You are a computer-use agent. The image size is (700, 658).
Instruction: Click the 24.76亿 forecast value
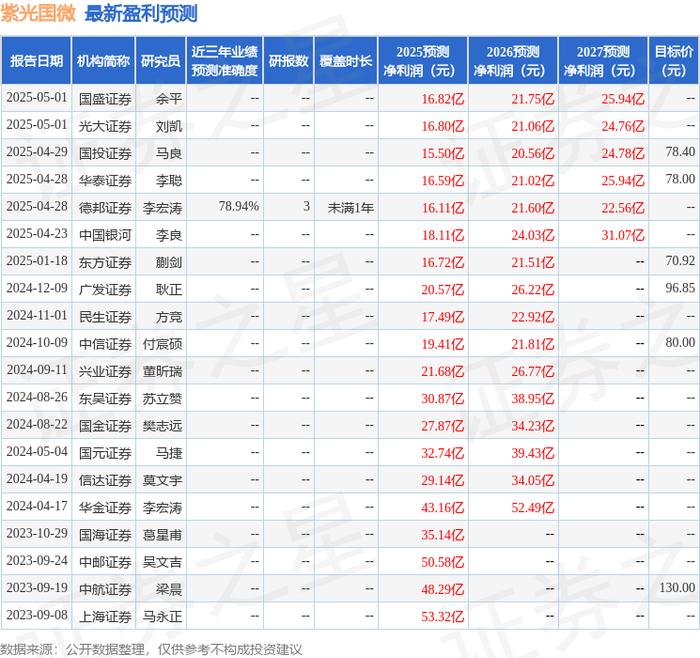(623, 126)
